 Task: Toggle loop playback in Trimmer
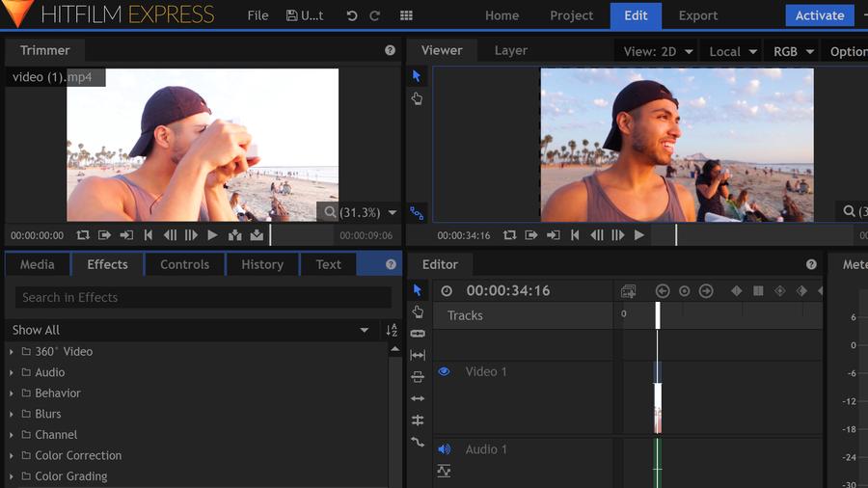click(83, 235)
